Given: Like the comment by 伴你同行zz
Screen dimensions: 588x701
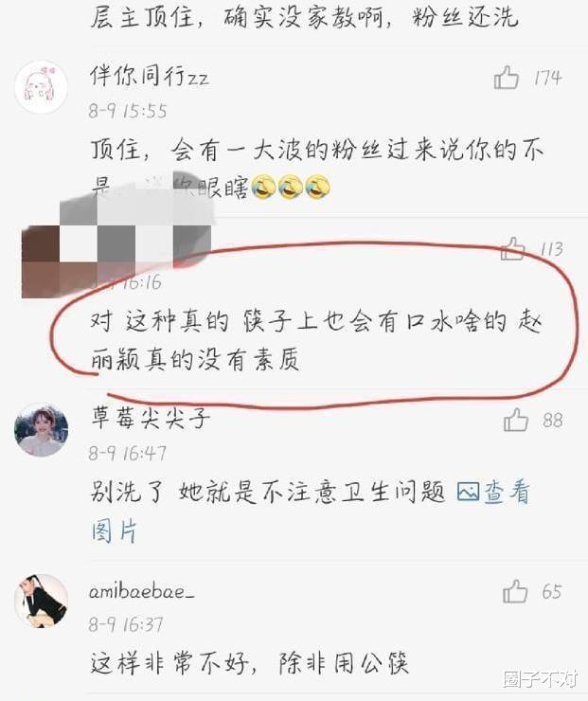Looking at the screenshot, I should click(x=507, y=78).
